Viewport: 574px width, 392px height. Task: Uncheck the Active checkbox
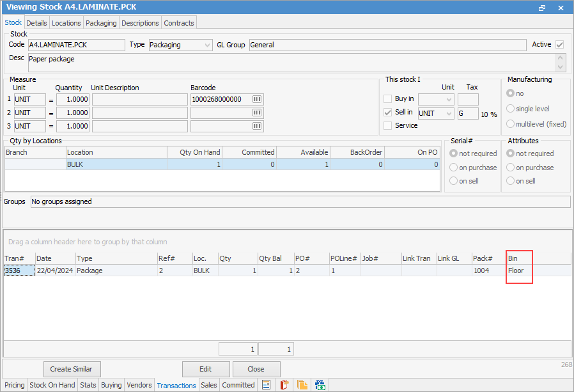(560, 45)
